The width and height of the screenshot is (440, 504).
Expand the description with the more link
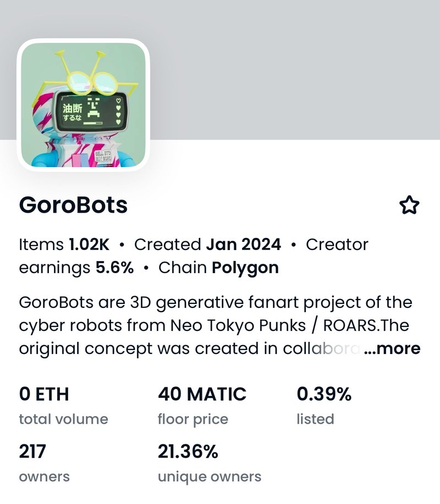click(x=398, y=348)
